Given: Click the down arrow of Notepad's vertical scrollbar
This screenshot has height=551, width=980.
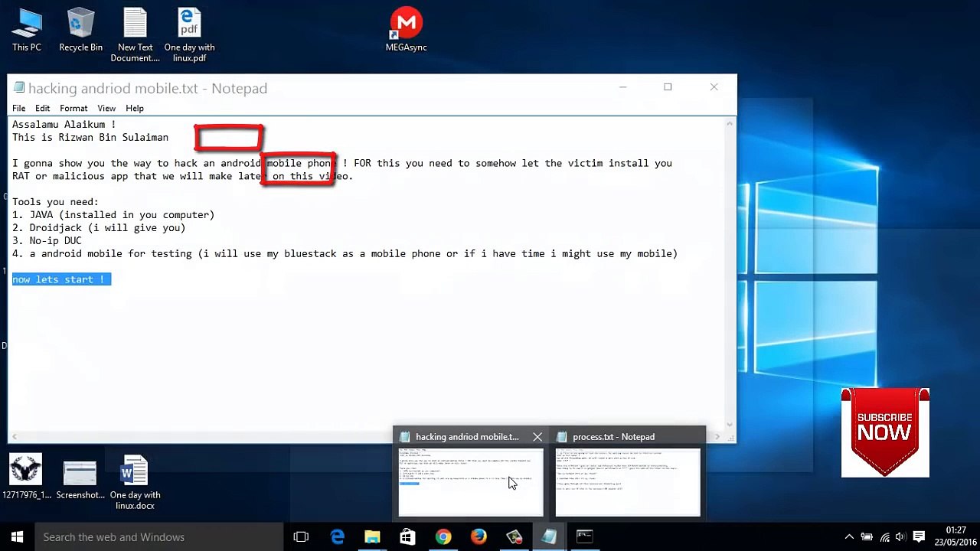Looking at the screenshot, I should [730, 424].
